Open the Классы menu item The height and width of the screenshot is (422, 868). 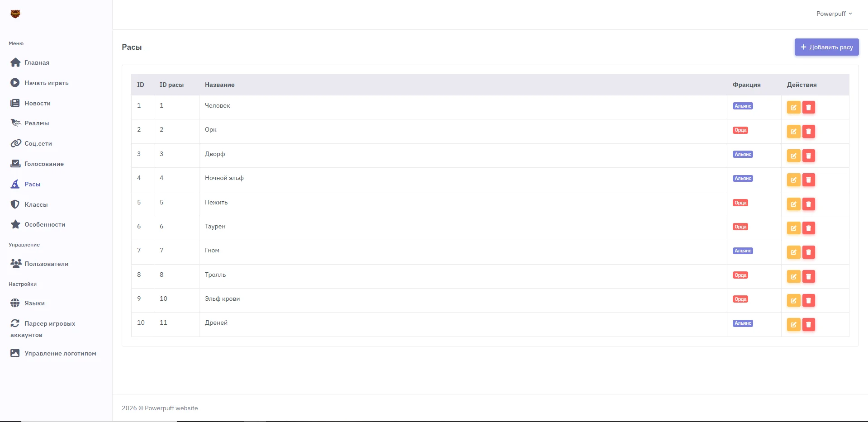point(36,204)
